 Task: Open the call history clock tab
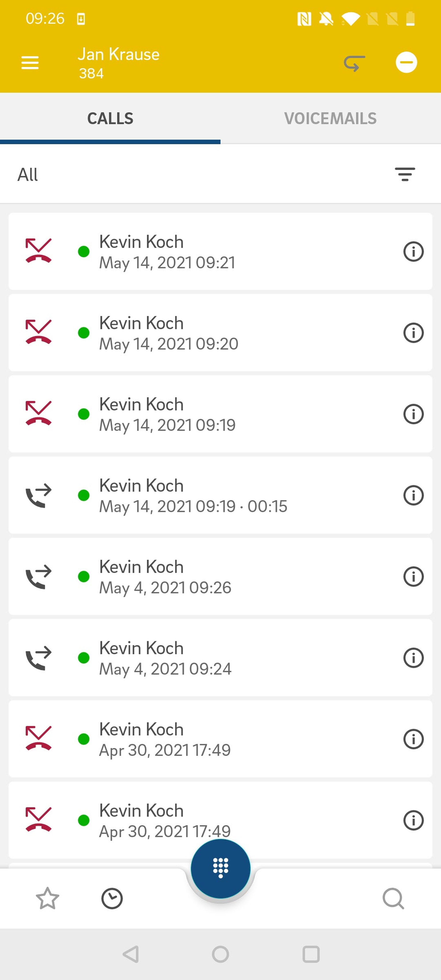point(112,899)
